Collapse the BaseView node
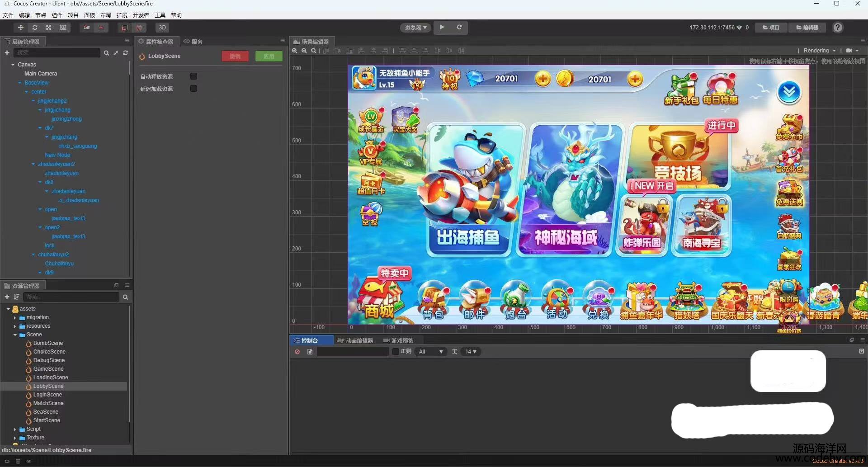This screenshot has height=467, width=868. pos(20,83)
